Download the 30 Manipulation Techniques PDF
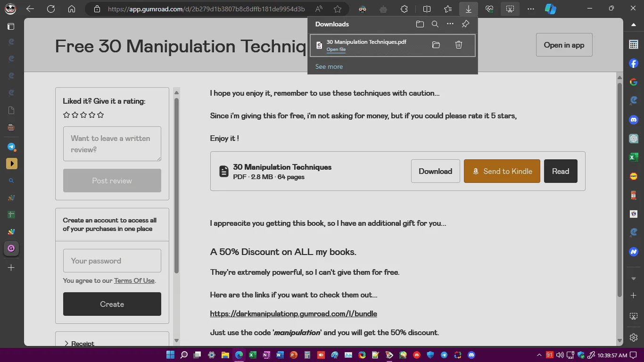The width and height of the screenshot is (644, 362). tap(436, 171)
